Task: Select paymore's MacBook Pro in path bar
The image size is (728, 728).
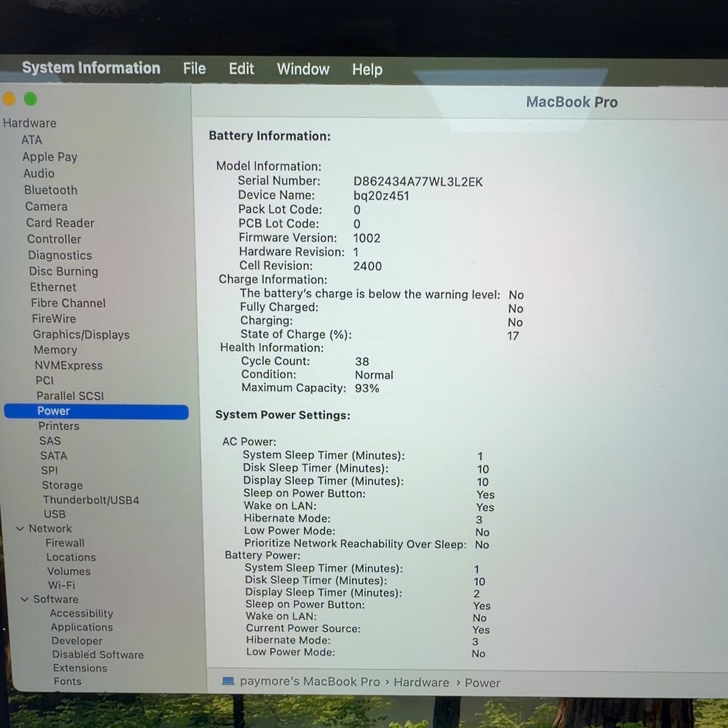Action: click(310, 682)
